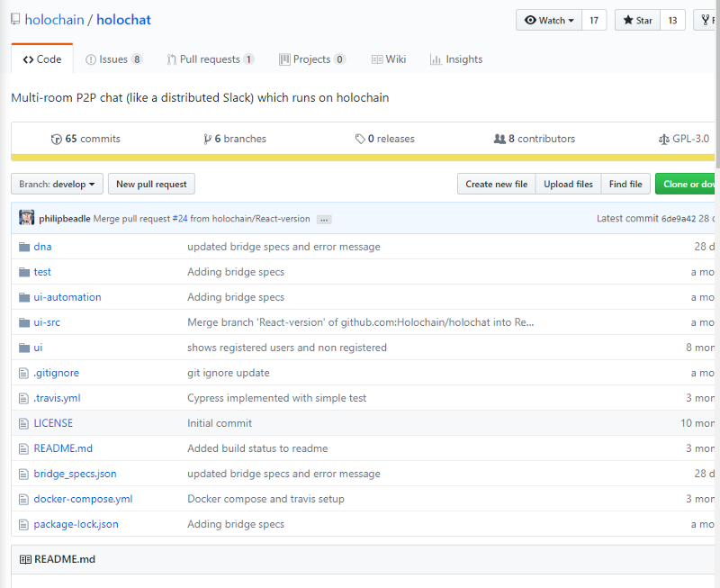Click the commits history clock icon
Viewport: 720px width, 588px height.
pos(57,140)
